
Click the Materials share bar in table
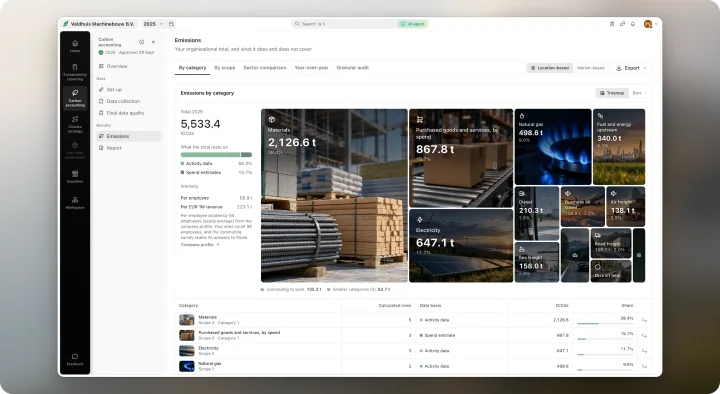(x=605, y=324)
